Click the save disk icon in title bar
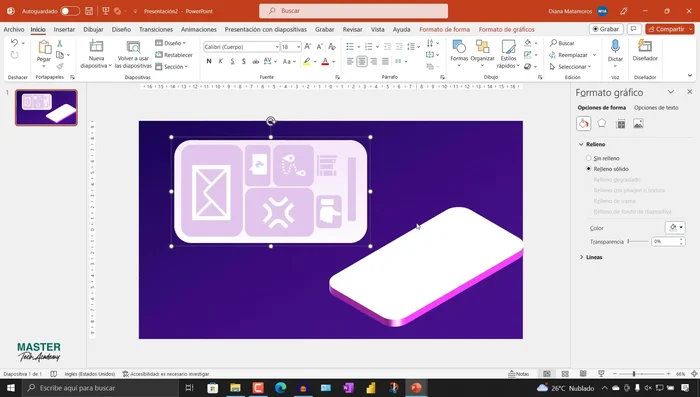 (x=89, y=11)
